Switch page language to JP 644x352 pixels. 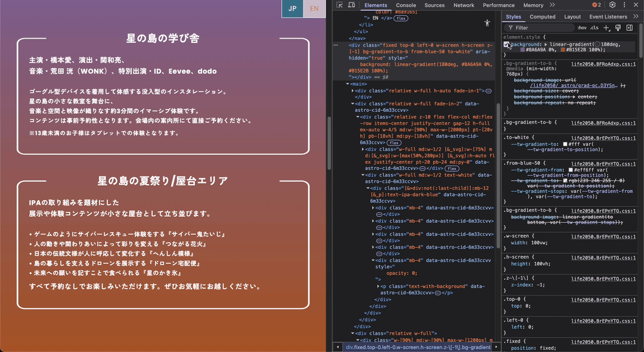click(292, 8)
